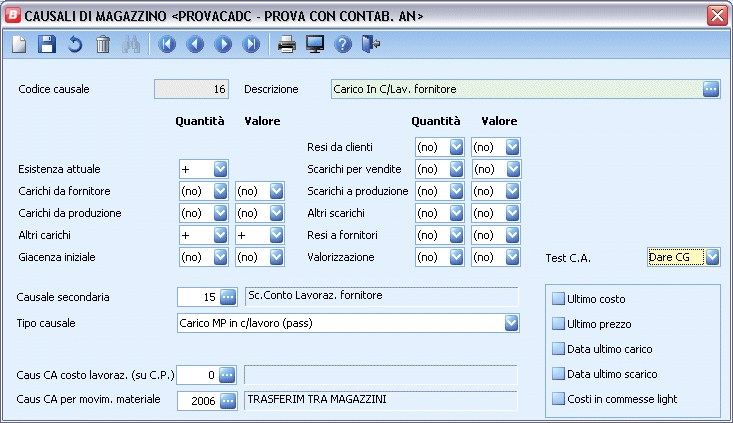This screenshot has width=733, height=423.
Task: Expand the Resi a fornitori Quantità dropdown
Action: tap(456, 235)
